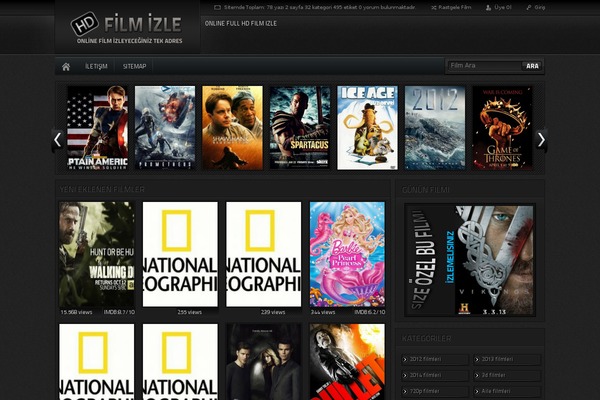Open the Vikings film-of-the-day banner
This screenshot has width=600, height=400.
470,260
